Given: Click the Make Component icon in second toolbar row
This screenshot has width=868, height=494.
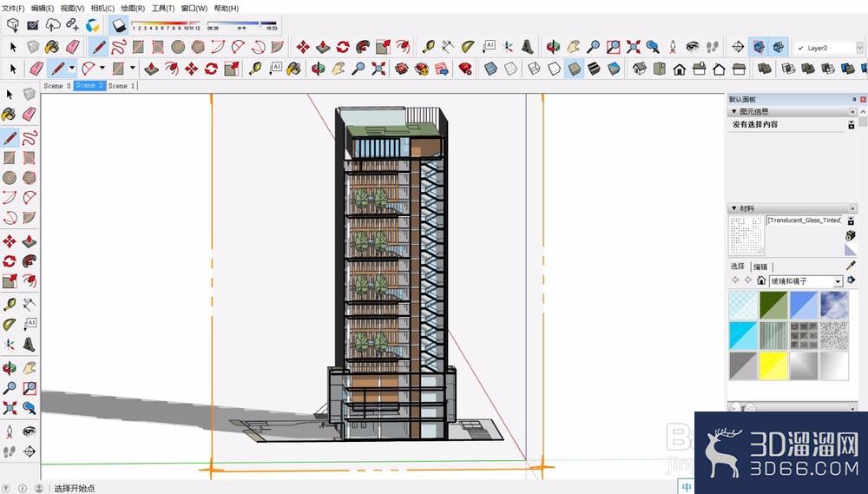Looking at the screenshot, I should [x=33, y=47].
